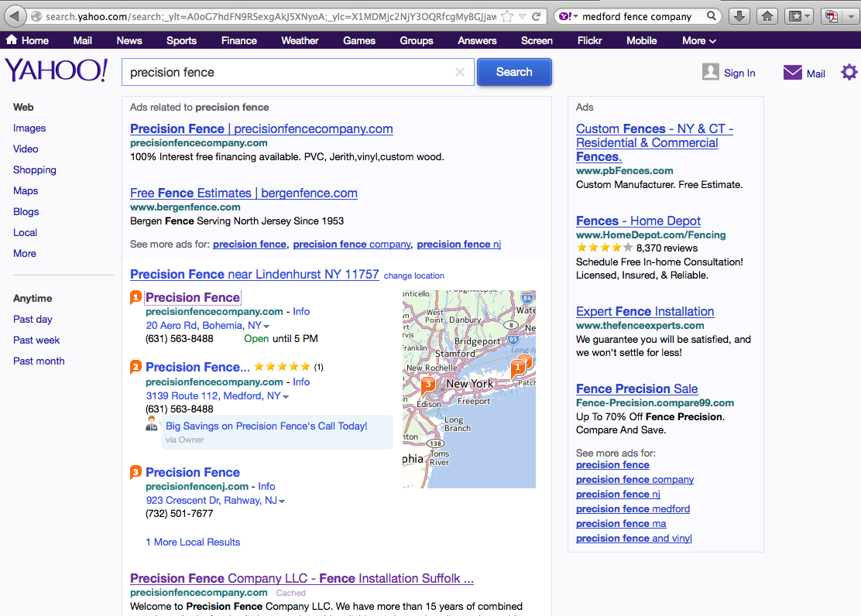Click map pin 3 near Edison
Viewport: 861px width, 616px height.
427,385
